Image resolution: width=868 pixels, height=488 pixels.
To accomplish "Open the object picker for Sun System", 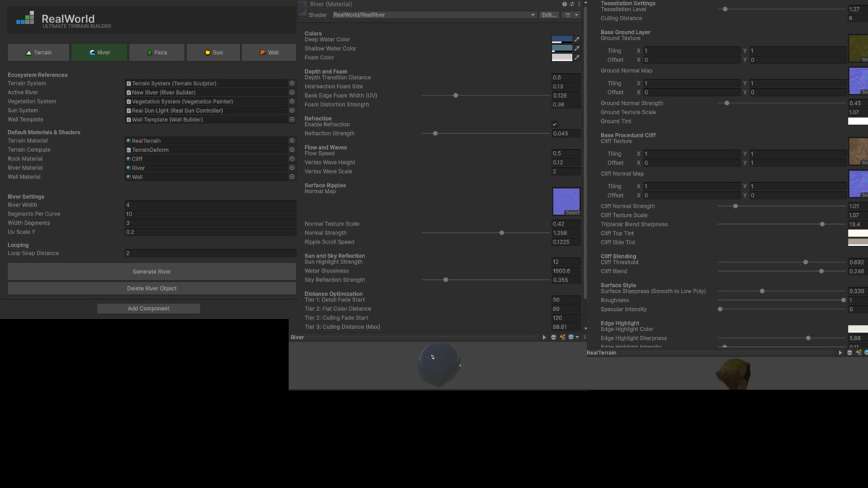I will click(x=292, y=111).
